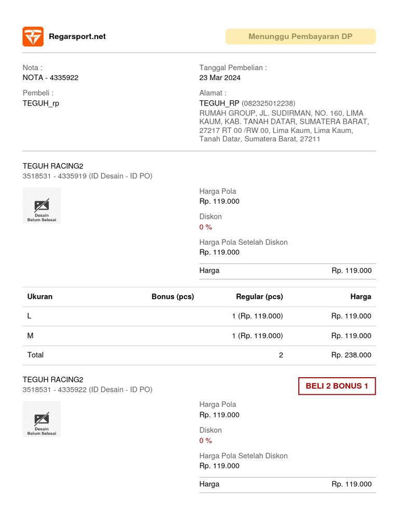This screenshot has width=399, height=532.
Task: Open the design placeholder image below BELI 2 BONUS 1
Action: pos(42,419)
